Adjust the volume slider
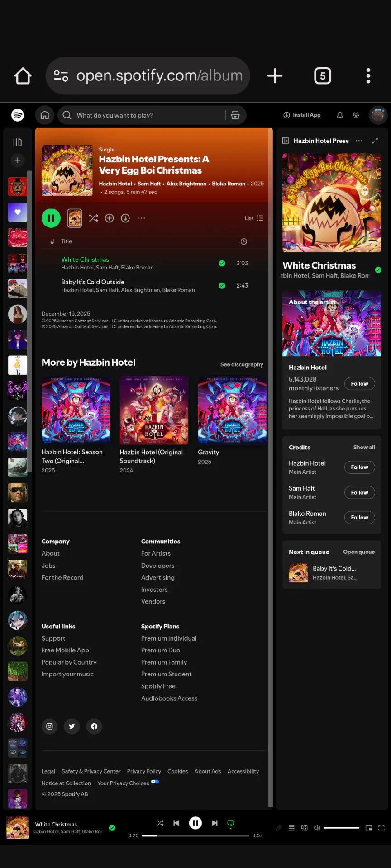The height and width of the screenshot is (868, 391). click(341, 828)
